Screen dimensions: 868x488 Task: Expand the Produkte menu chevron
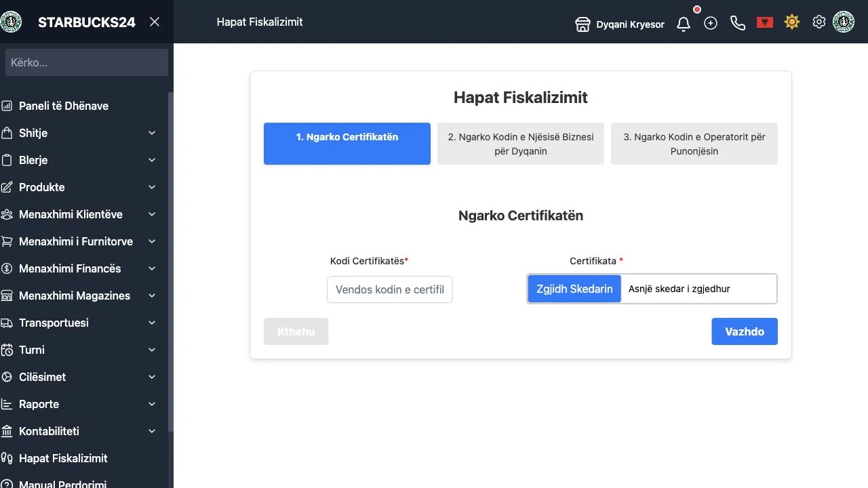[x=152, y=187]
